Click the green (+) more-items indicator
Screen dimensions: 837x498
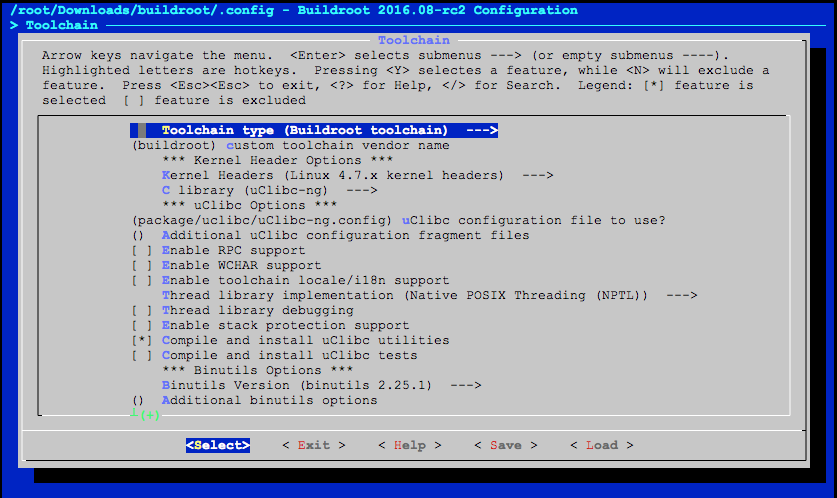tap(150, 415)
